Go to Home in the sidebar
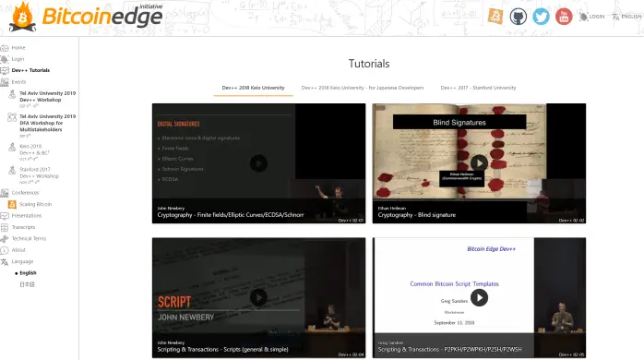The height and width of the screenshot is (360, 644). point(18,48)
